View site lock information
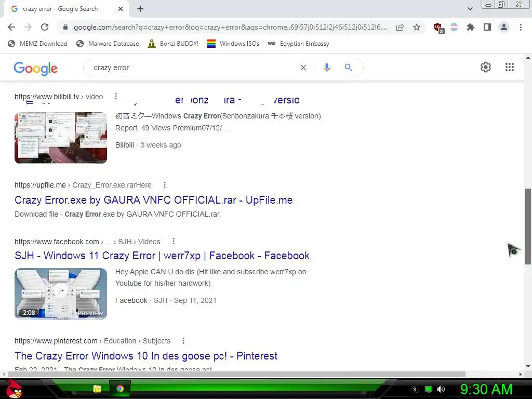 (x=65, y=27)
